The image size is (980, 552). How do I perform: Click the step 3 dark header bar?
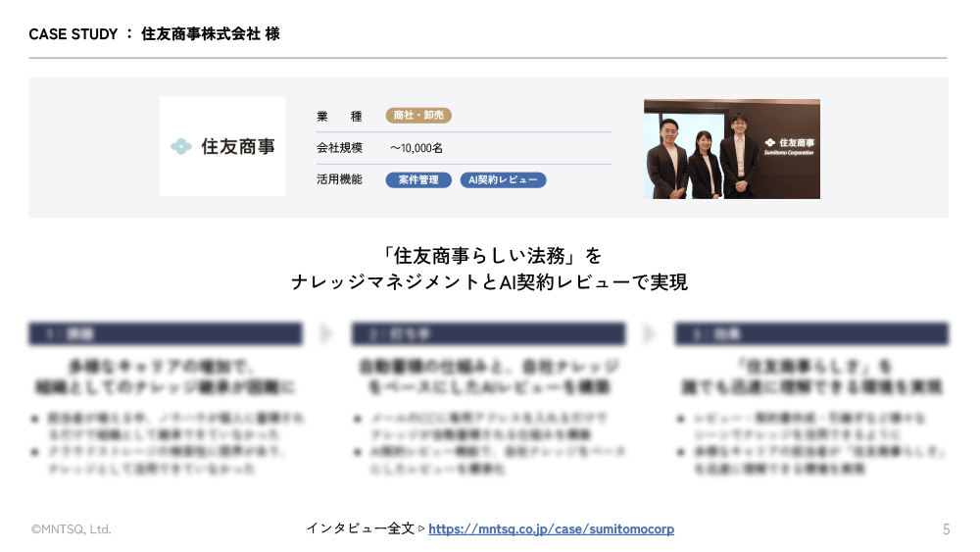coord(811,333)
